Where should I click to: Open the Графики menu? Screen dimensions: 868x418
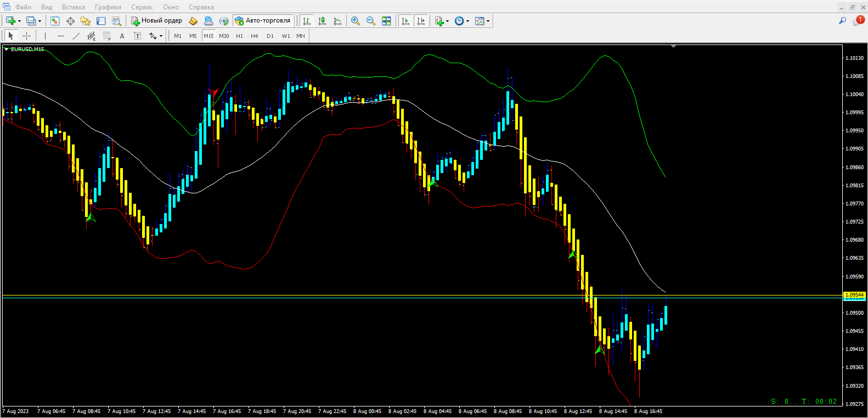pyautogui.click(x=108, y=7)
